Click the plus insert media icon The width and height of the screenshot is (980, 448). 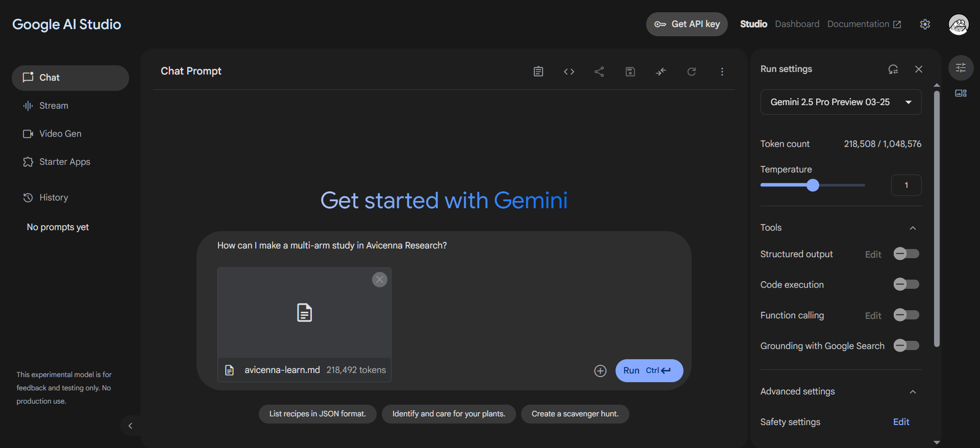pos(600,371)
